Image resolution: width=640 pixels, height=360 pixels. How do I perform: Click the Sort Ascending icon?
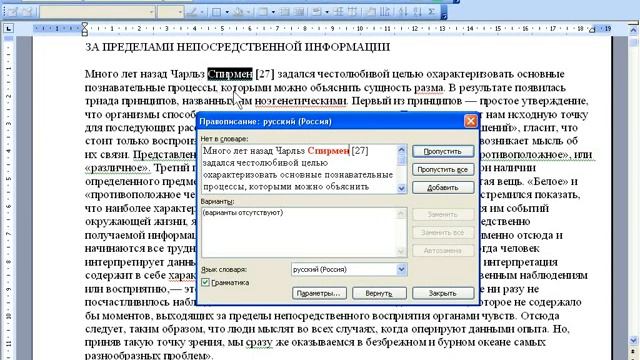pyautogui.click(x=403, y=12)
